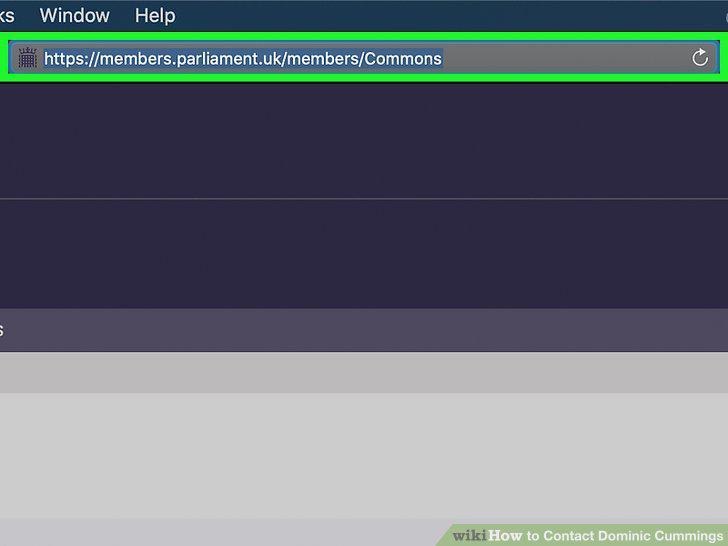Open the Window menu

point(74,16)
